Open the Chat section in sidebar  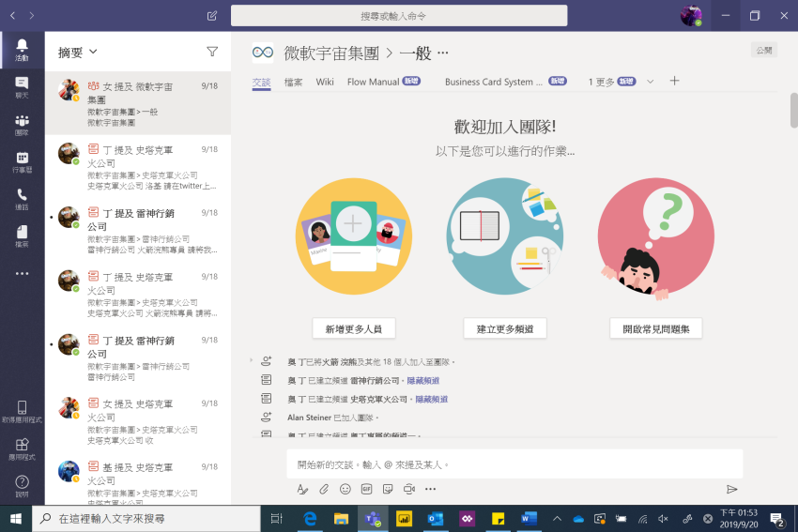[x=22, y=87]
